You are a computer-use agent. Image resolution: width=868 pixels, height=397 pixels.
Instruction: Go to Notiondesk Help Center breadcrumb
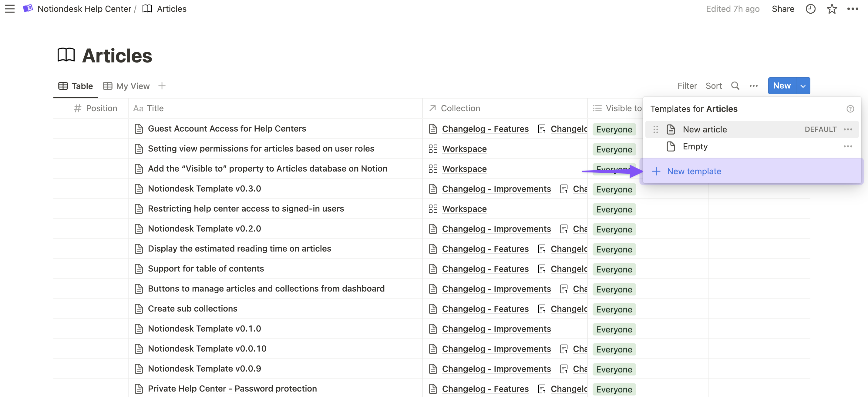(x=84, y=9)
